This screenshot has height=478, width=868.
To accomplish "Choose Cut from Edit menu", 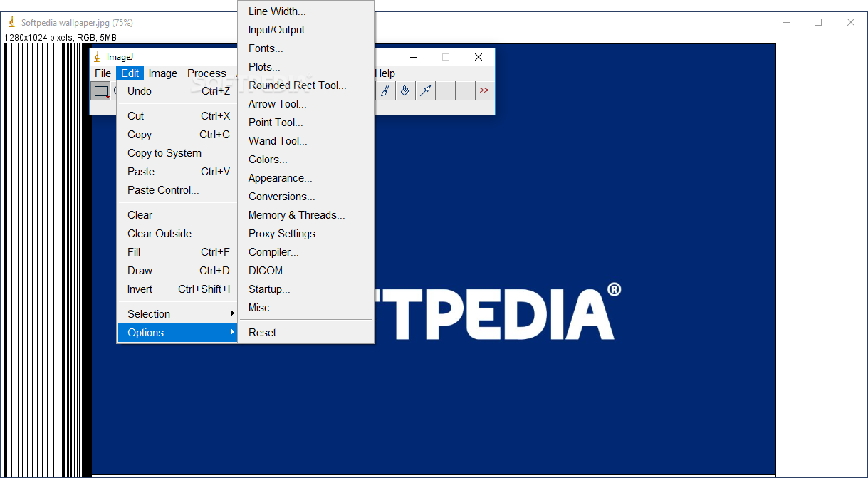I will coord(177,116).
